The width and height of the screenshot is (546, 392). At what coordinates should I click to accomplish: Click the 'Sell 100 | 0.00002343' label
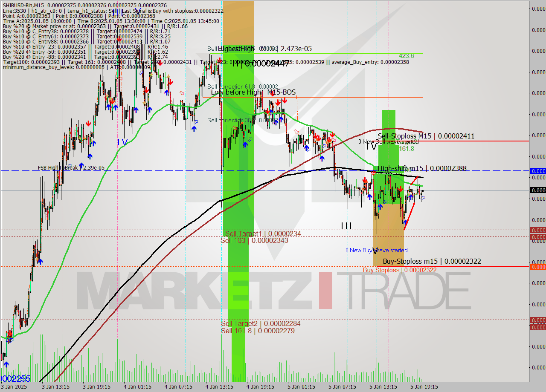[254, 240]
